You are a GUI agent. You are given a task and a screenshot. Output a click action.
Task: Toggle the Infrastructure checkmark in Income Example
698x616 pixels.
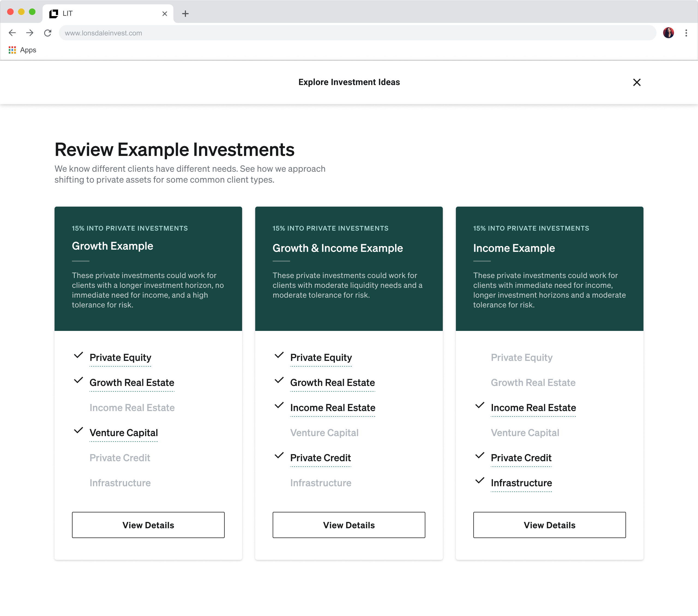(479, 481)
